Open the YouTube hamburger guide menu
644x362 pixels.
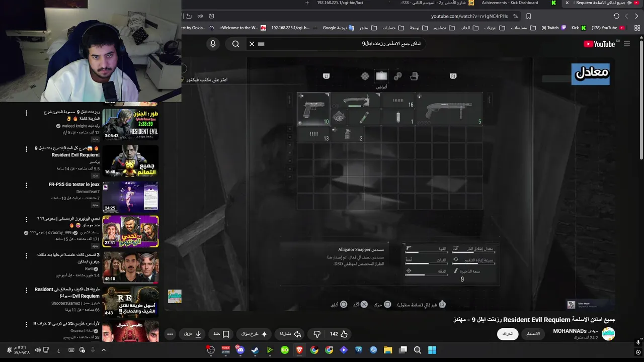627,44
